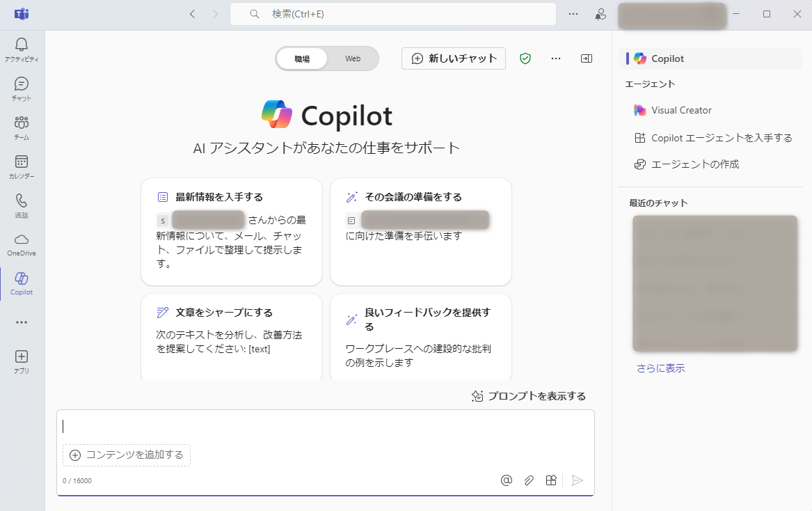
Task: Select Visual Creator in agents list
Action: (674, 110)
